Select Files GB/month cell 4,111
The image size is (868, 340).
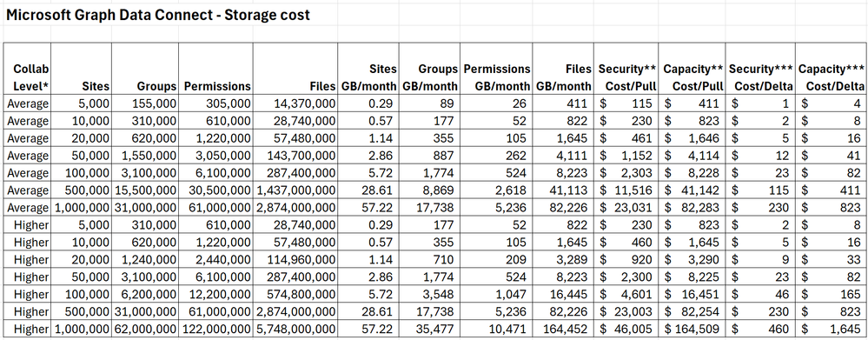(564, 155)
